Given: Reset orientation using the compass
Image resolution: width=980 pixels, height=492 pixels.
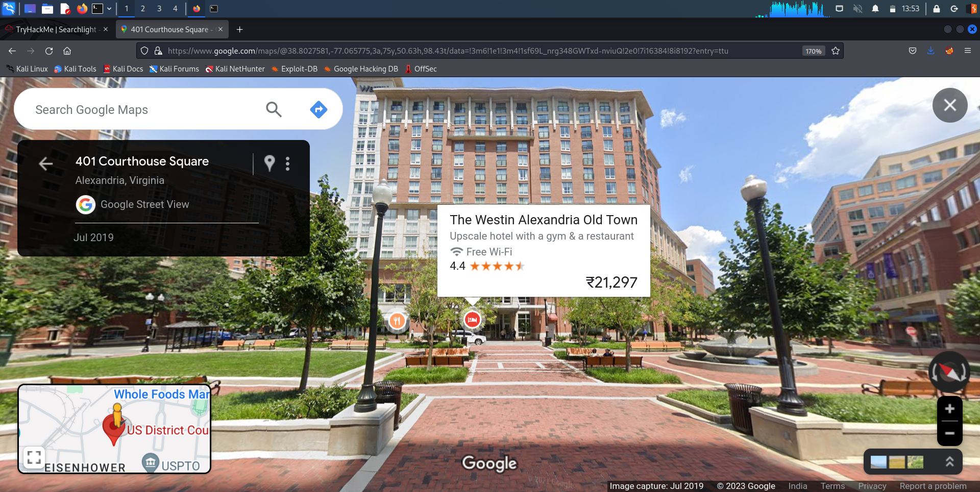Looking at the screenshot, I should pyautogui.click(x=949, y=372).
